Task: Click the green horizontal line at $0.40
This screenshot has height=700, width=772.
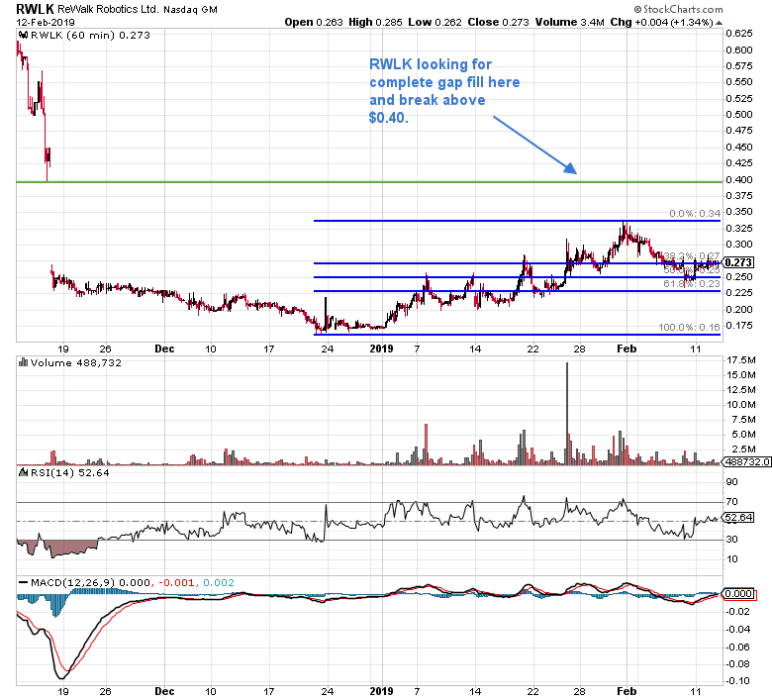Action: click(297, 182)
